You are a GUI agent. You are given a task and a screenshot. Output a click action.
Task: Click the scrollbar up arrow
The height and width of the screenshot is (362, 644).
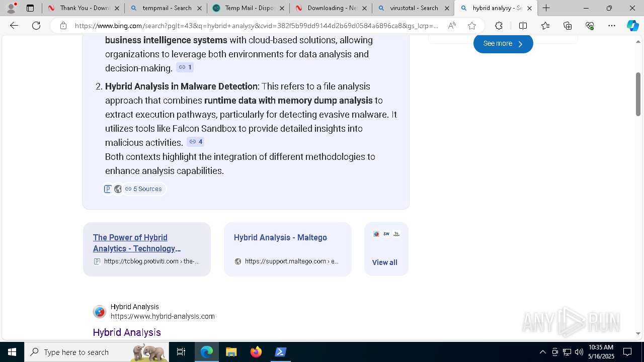(x=638, y=42)
